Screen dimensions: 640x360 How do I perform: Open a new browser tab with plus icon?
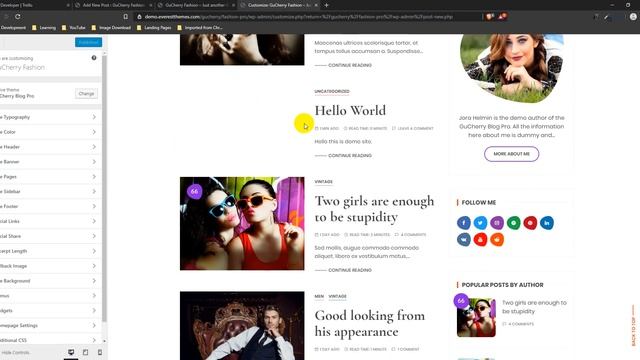pos(327,5)
